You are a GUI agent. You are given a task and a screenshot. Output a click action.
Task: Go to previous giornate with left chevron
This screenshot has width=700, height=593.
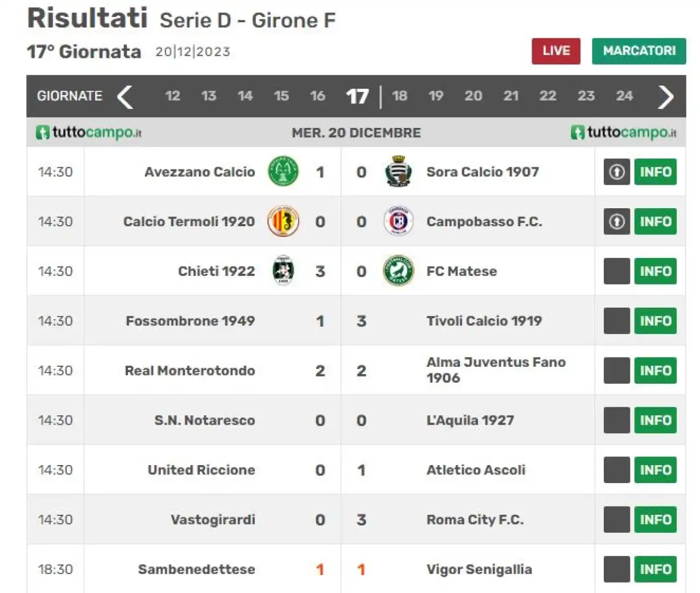(x=125, y=97)
